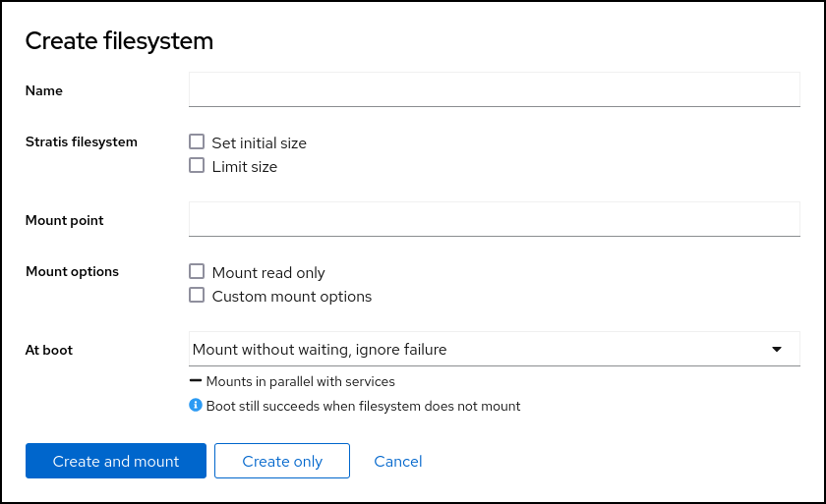Click the Mounts in parallel with services text
Screen dimensions: 826x504
pyautogui.click(x=301, y=381)
